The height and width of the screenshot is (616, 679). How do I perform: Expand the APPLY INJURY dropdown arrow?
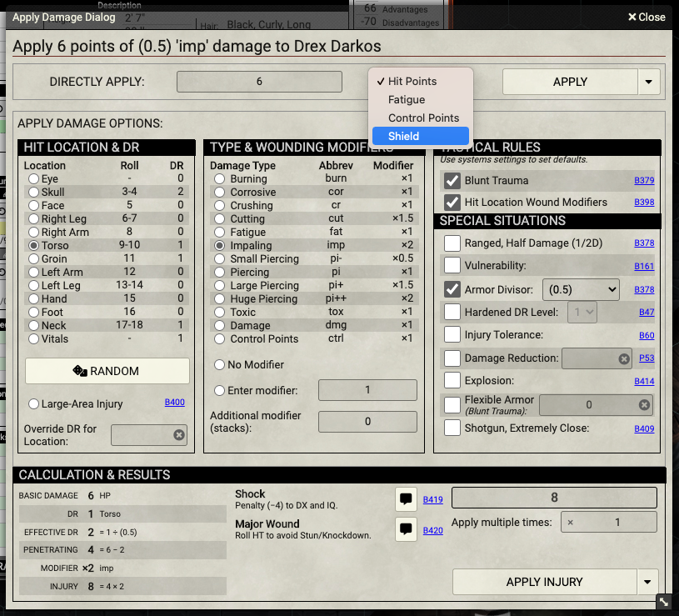[x=649, y=582]
